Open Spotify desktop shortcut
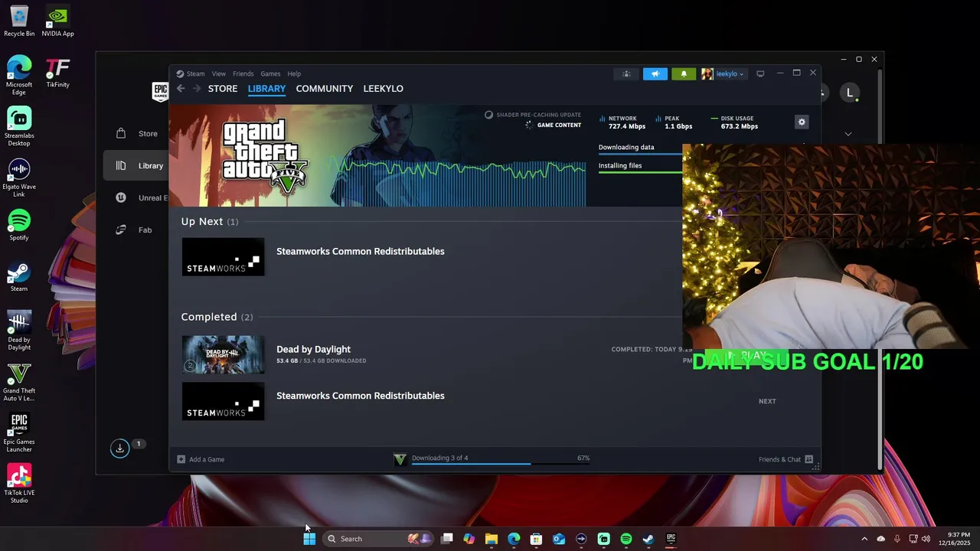 point(19,225)
